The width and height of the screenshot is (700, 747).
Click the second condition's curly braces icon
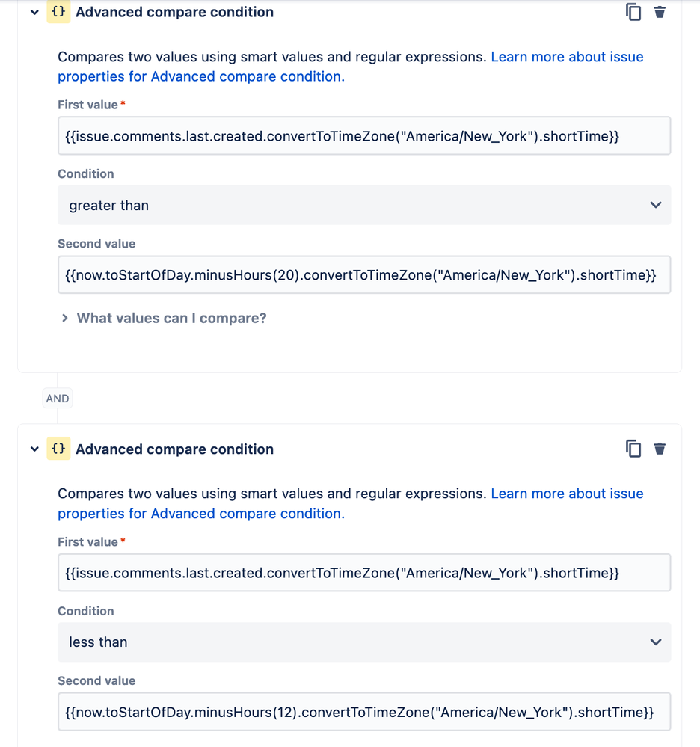[58, 449]
